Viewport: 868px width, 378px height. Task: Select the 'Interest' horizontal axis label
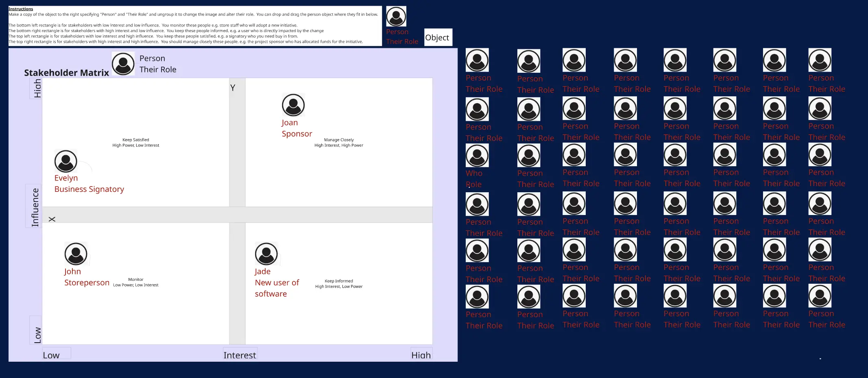pos(240,355)
